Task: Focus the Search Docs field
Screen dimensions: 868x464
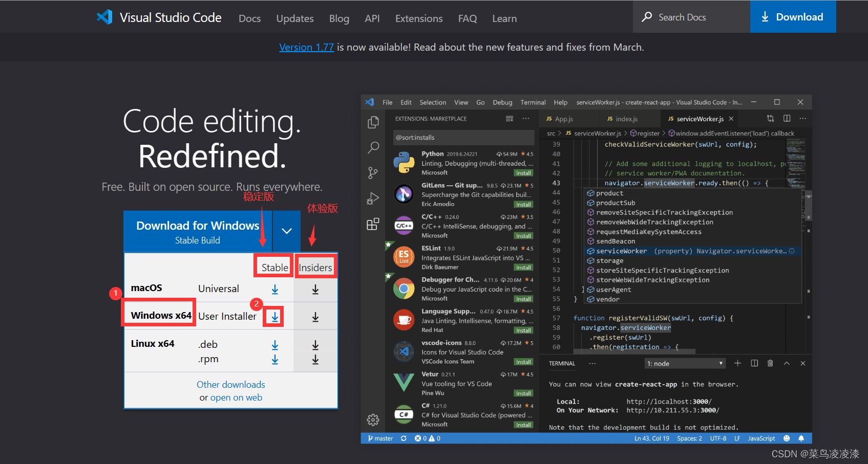Action: point(691,17)
